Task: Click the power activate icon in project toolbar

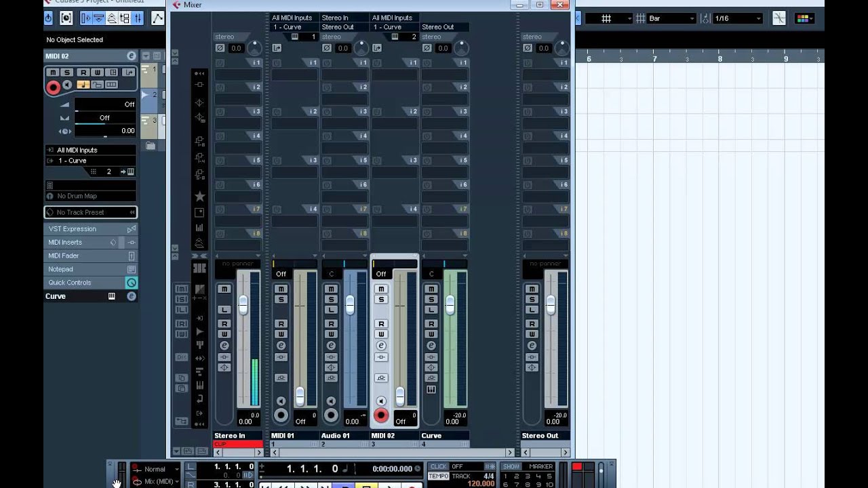Action: 48,18
